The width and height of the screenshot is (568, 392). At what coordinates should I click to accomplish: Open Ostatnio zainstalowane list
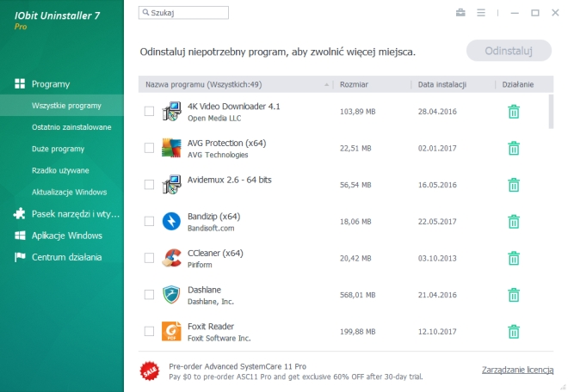(x=71, y=127)
